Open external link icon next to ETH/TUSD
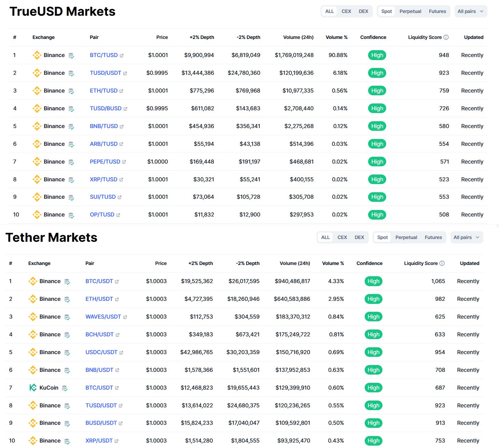 pyautogui.click(x=121, y=91)
